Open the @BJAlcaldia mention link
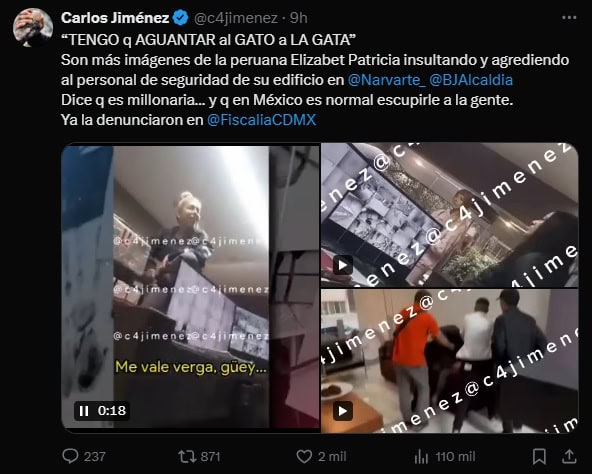The image size is (592, 474). (471, 80)
